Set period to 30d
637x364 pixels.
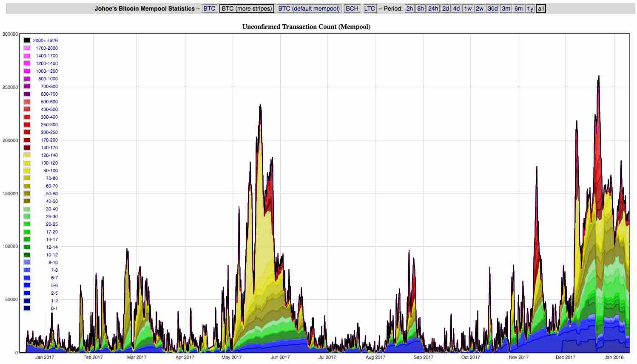coord(492,9)
